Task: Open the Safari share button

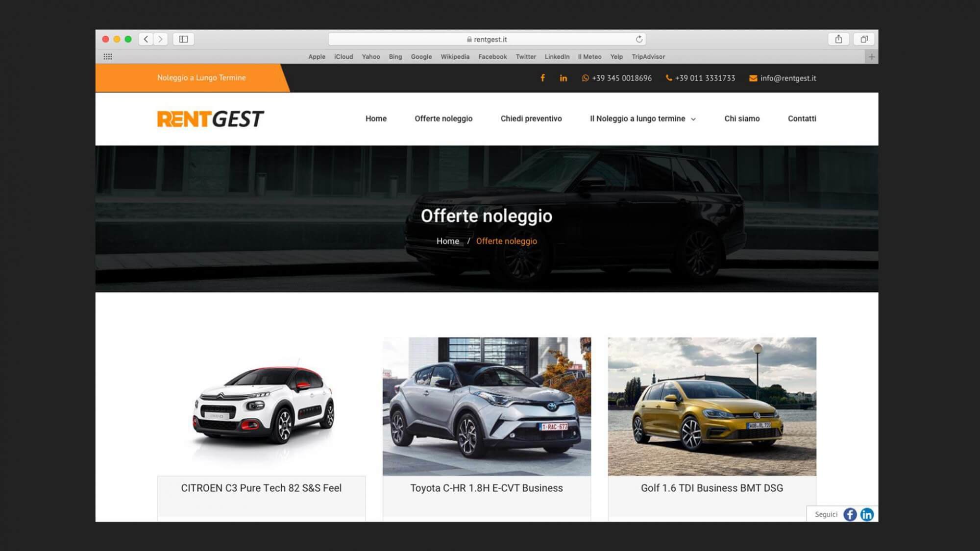Action: (838, 39)
